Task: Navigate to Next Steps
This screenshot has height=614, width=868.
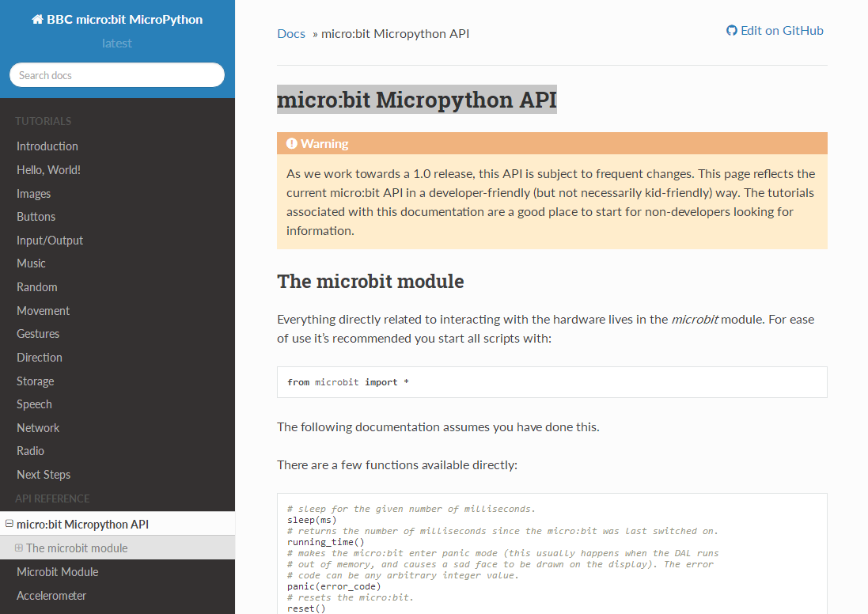Action: click(x=44, y=474)
